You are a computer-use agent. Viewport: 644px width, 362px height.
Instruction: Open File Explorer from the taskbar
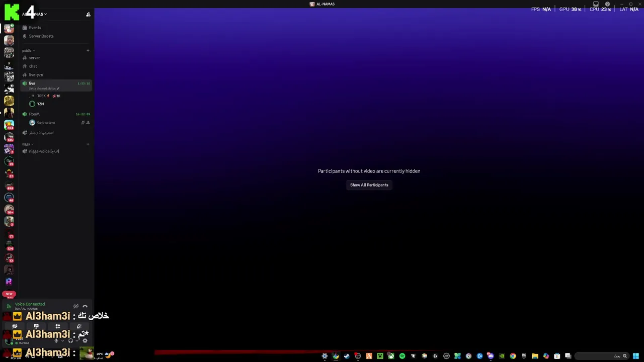point(535,356)
